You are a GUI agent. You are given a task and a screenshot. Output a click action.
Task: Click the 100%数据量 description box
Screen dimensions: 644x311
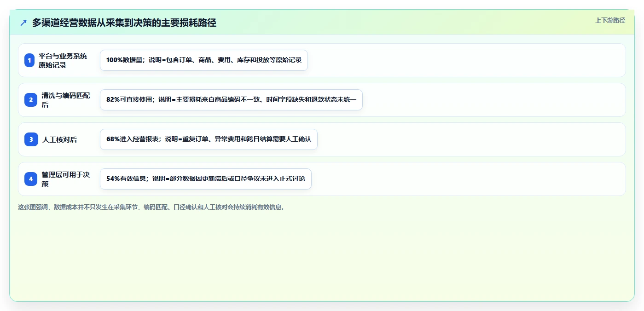pos(204,60)
